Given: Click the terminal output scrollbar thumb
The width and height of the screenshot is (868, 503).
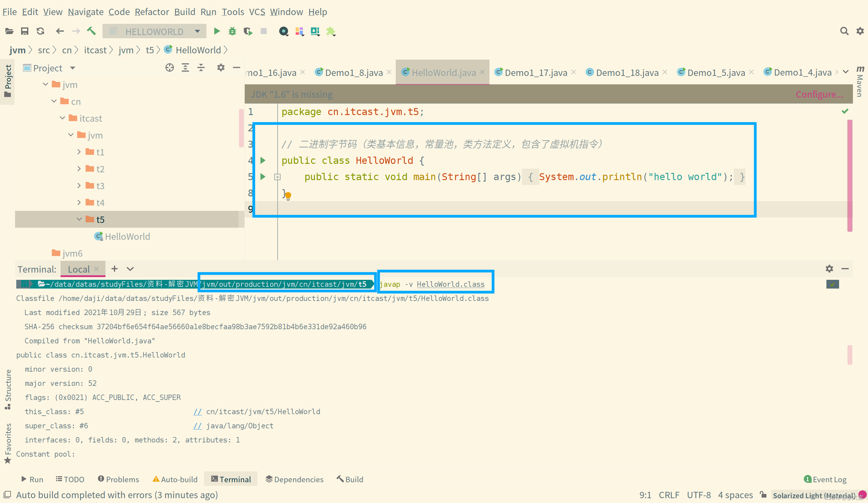Looking at the screenshot, I should (x=850, y=355).
